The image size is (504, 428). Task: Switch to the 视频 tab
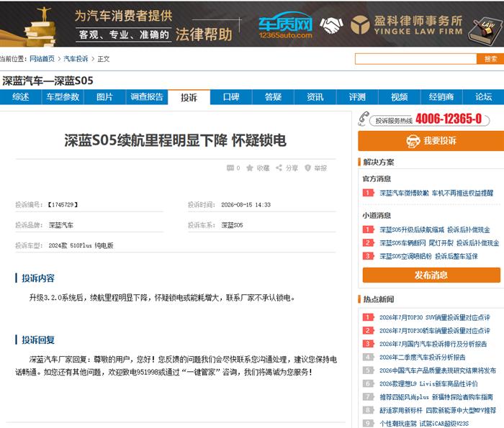tap(399, 97)
